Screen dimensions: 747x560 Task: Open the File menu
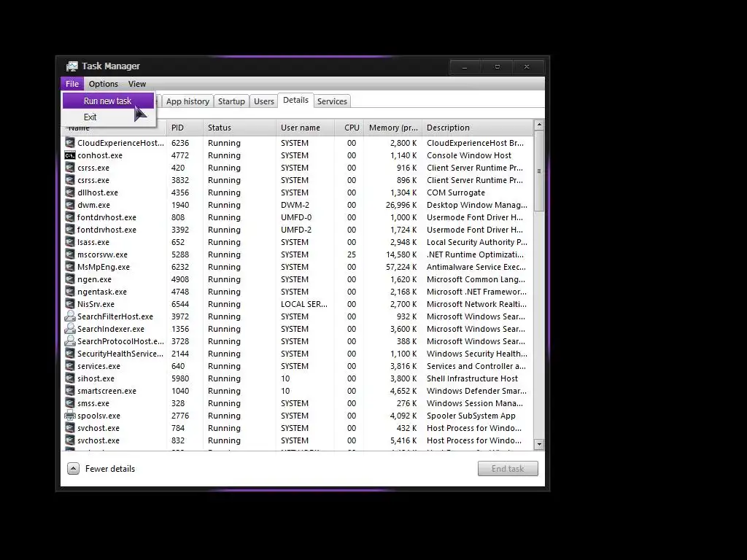pos(72,84)
